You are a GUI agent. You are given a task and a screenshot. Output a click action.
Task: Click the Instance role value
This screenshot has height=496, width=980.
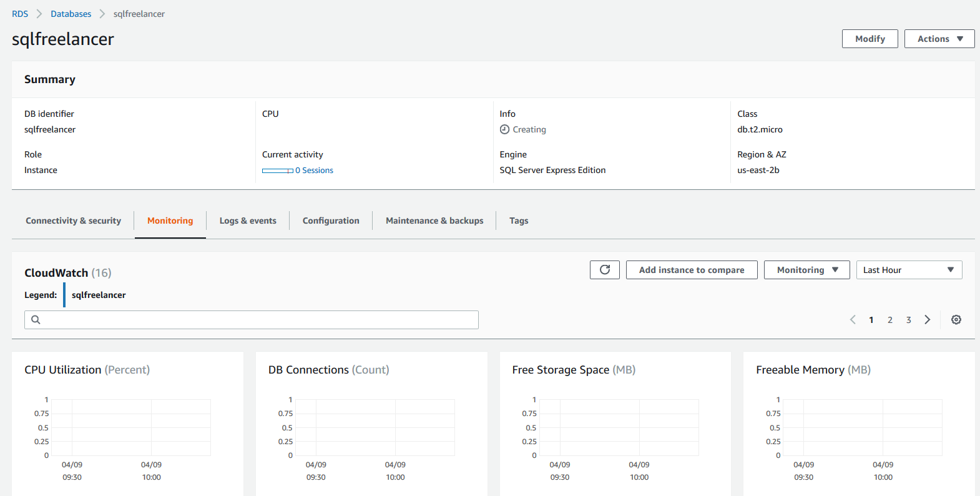[x=41, y=170]
